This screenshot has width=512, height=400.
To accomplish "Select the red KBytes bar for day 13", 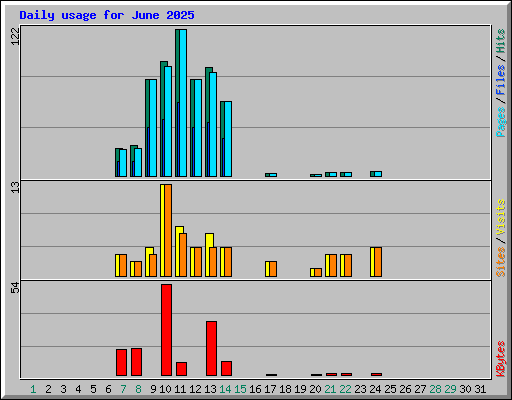I will click(x=211, y=348).
